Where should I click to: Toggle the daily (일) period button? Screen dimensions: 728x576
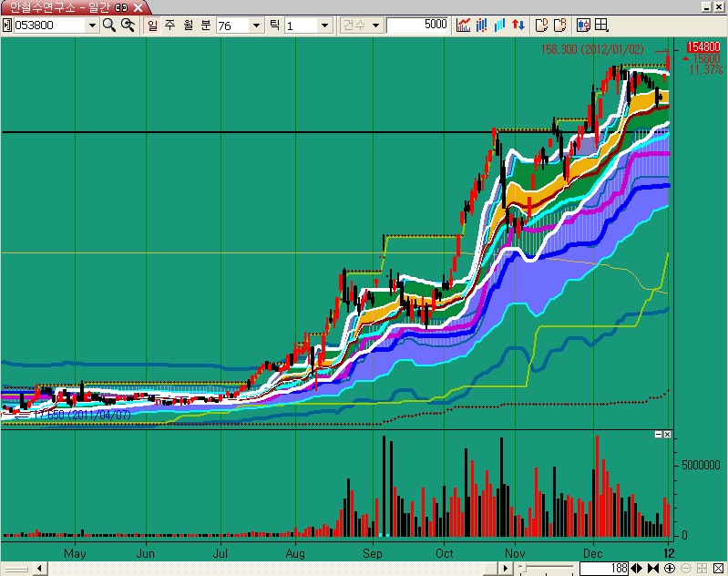click(x=152, y=25)
